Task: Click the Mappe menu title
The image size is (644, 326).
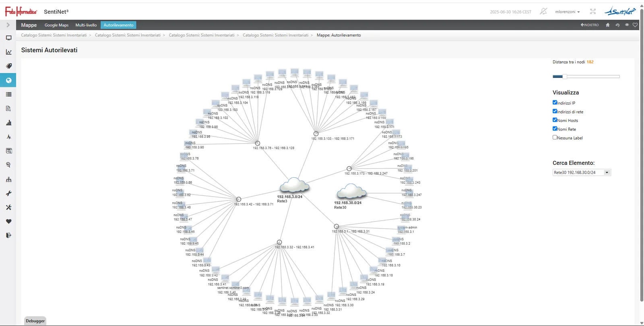Action: 29,25
